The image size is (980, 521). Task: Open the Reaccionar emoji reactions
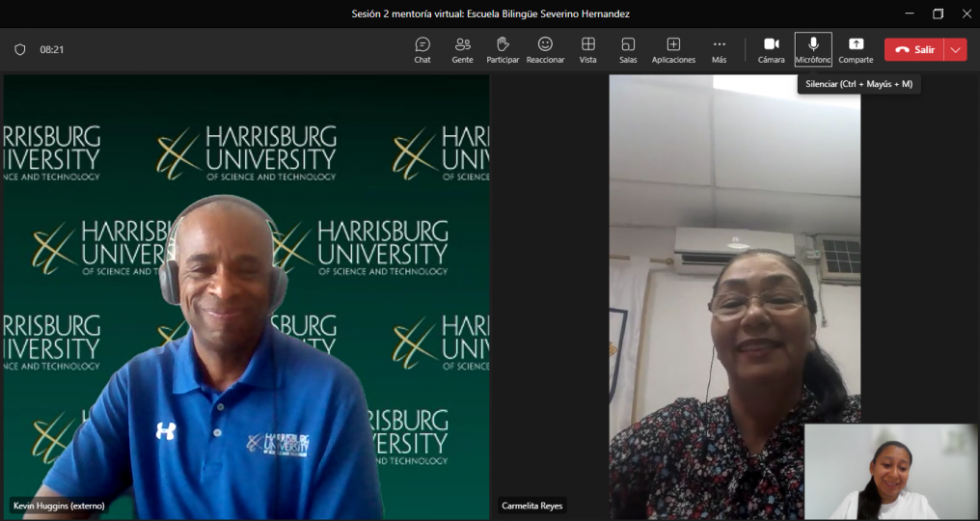[x=545, y=50]
